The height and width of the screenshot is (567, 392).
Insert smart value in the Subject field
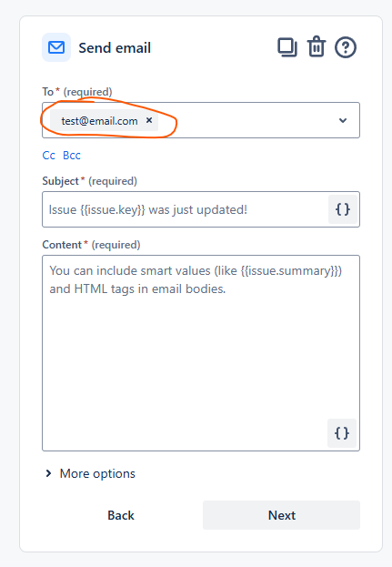click(x=343, y=209)
